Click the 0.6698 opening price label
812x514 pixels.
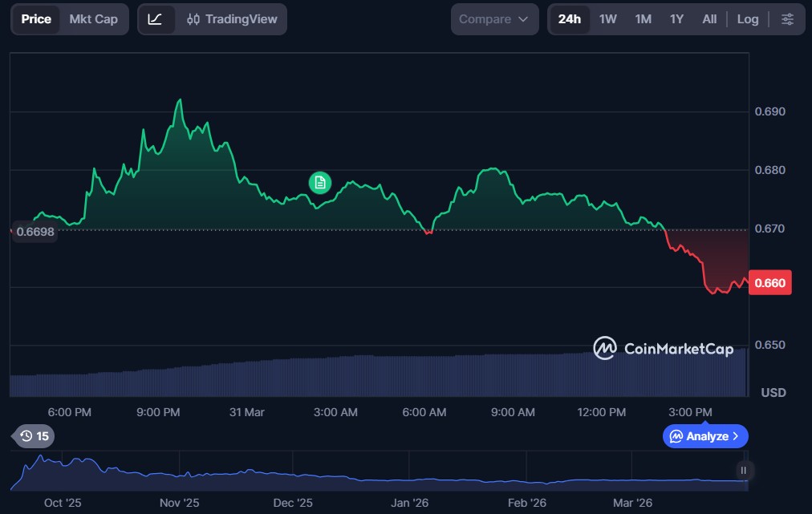pyautogui.click(x=34, y=231)
